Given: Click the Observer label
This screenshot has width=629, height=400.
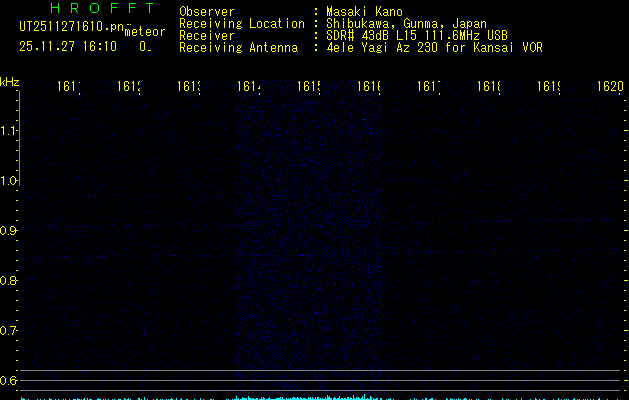Looking at the screenshot, I should pyautogui.click(x=207, y=11).
